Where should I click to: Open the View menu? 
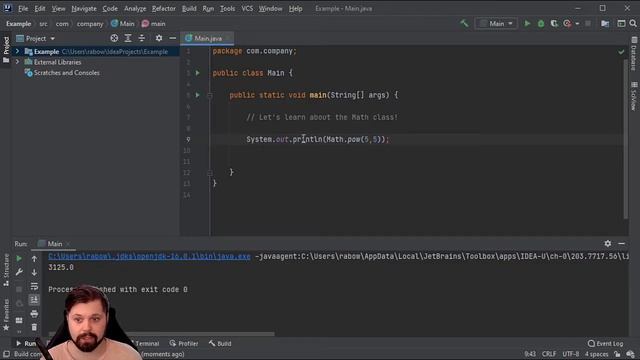click(58, 9)
